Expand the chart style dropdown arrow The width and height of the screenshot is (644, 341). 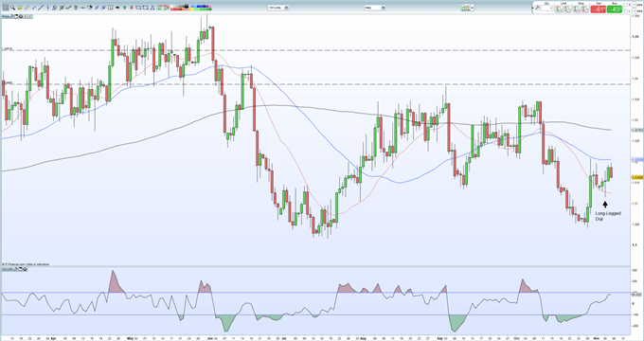pyautogui.click(x=473, y=8)
